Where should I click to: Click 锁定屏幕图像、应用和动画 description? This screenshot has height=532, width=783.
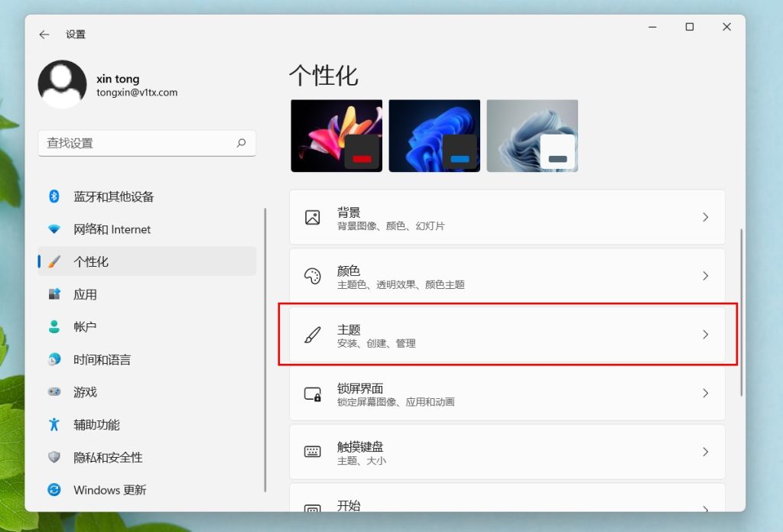click(395, 402)
